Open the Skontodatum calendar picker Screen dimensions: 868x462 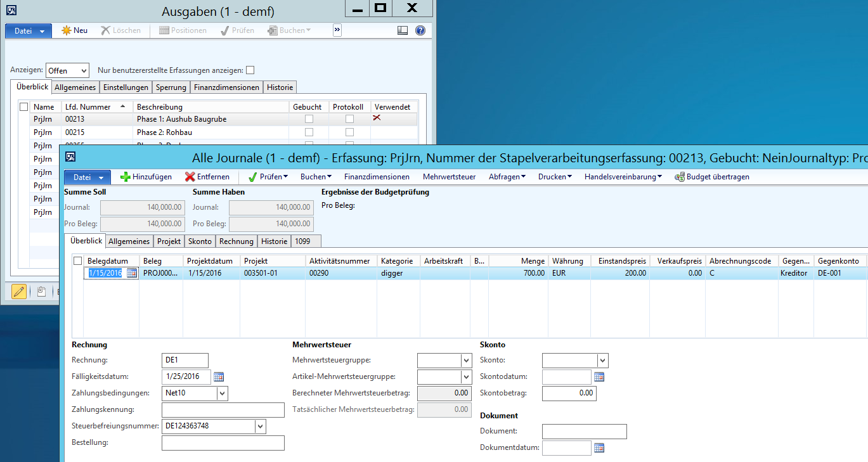coord(599,376)
